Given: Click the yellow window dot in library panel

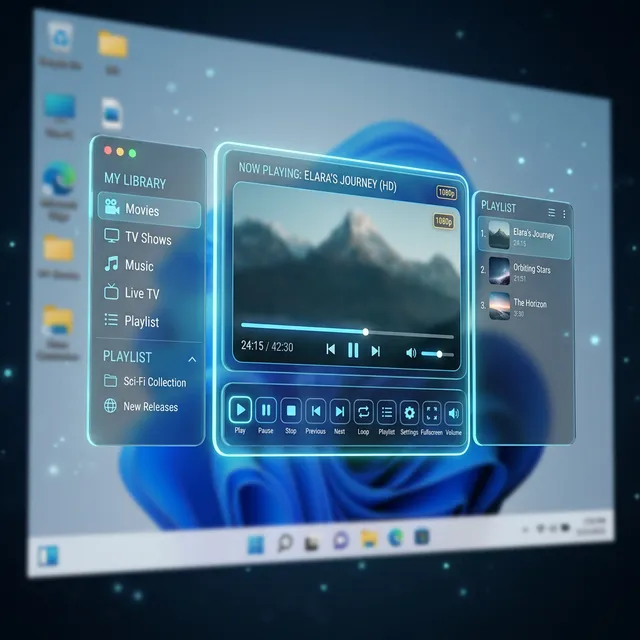Looking at the screenshot, I should coord(120,152).
